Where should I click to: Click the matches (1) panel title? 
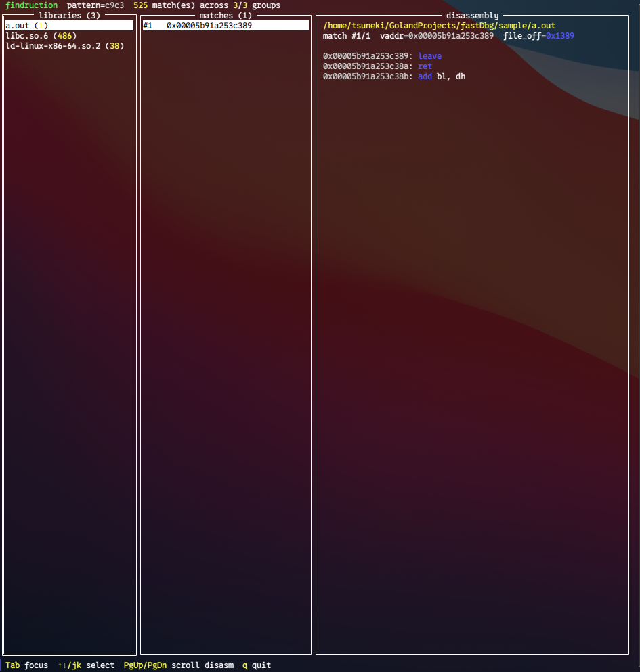pos(226,16)
